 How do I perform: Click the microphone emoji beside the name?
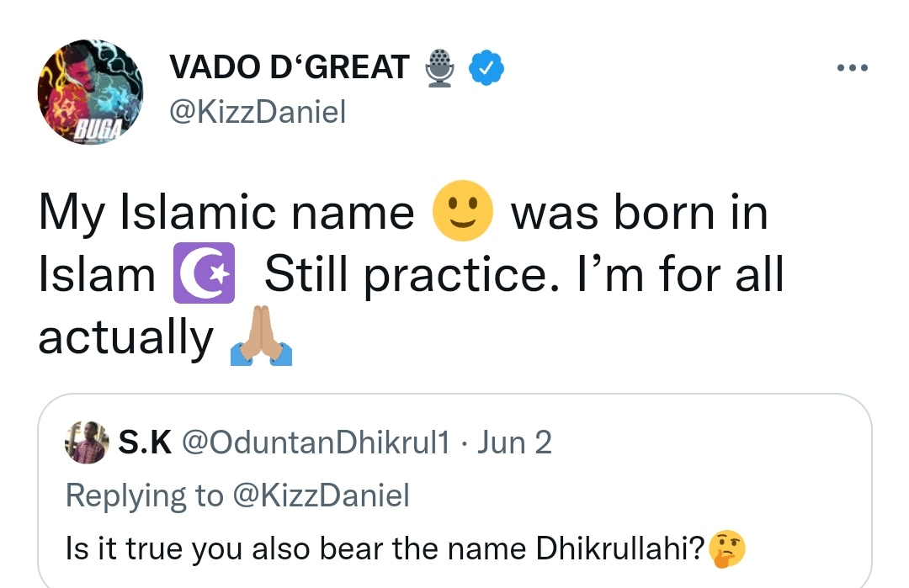(x=440, y=68)
